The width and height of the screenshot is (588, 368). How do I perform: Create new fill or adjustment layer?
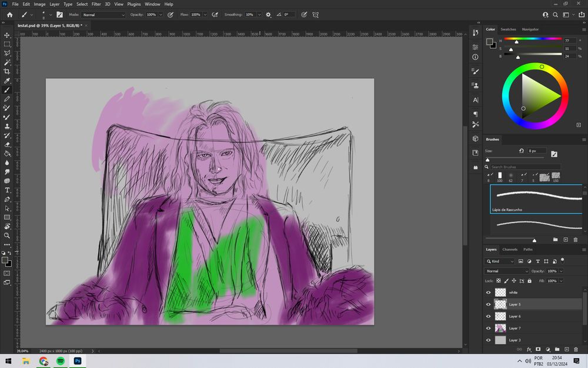point(547,349)
